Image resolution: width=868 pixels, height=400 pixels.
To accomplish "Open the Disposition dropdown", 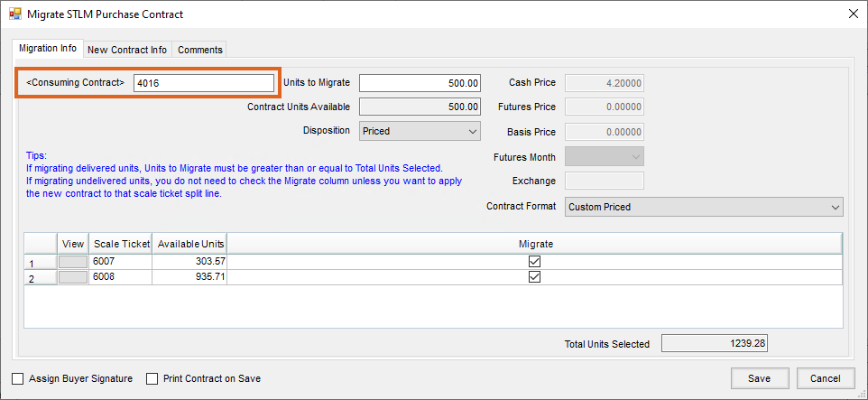I will pos(420,131).
